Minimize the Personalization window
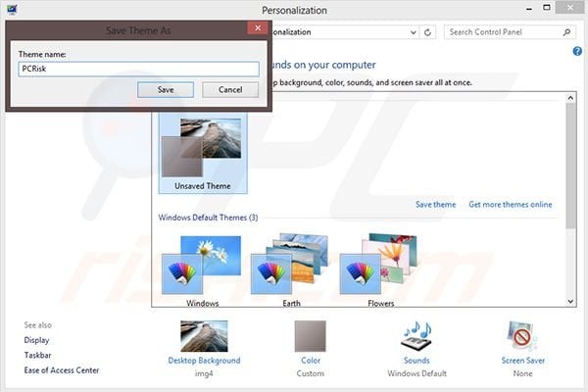Screen dimensions: 588x392 click(x=529, y=9)
